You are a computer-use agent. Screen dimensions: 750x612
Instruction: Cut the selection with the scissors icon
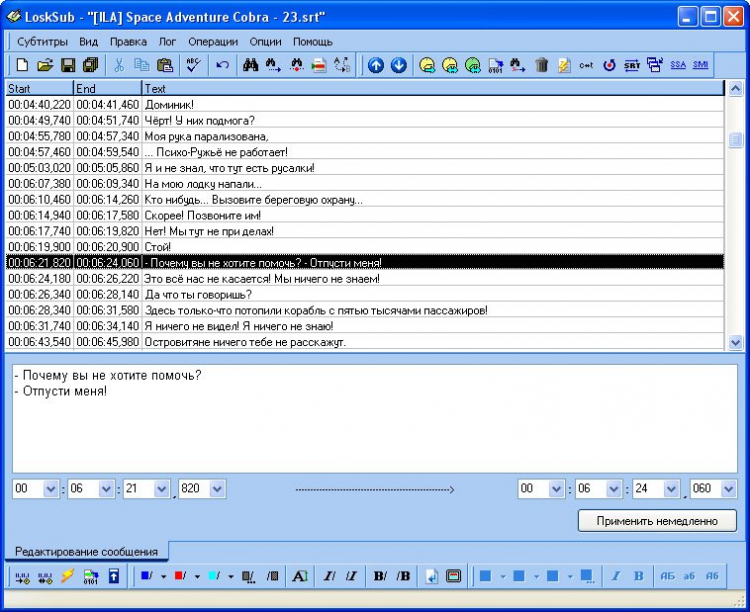(x=119, y=65)
